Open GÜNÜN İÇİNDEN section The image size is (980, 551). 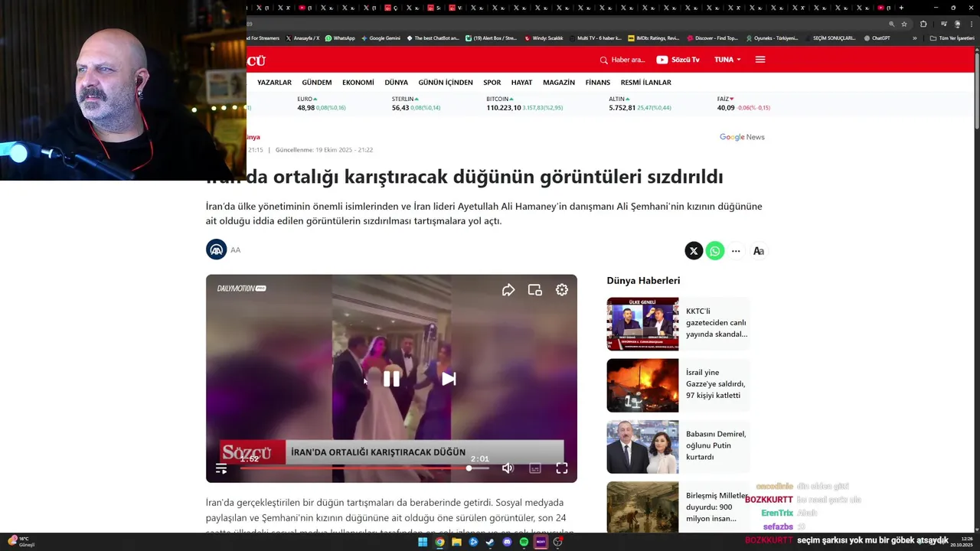(446, 82)
